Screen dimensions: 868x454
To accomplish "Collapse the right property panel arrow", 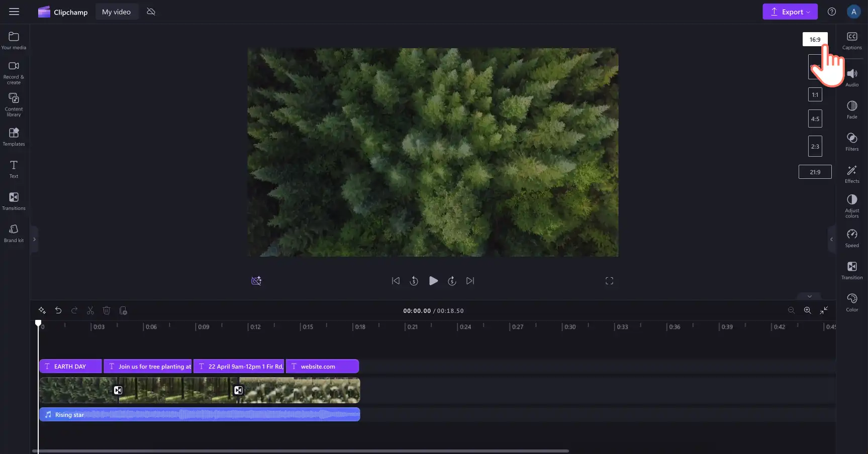I will click(x=831, y=239).
